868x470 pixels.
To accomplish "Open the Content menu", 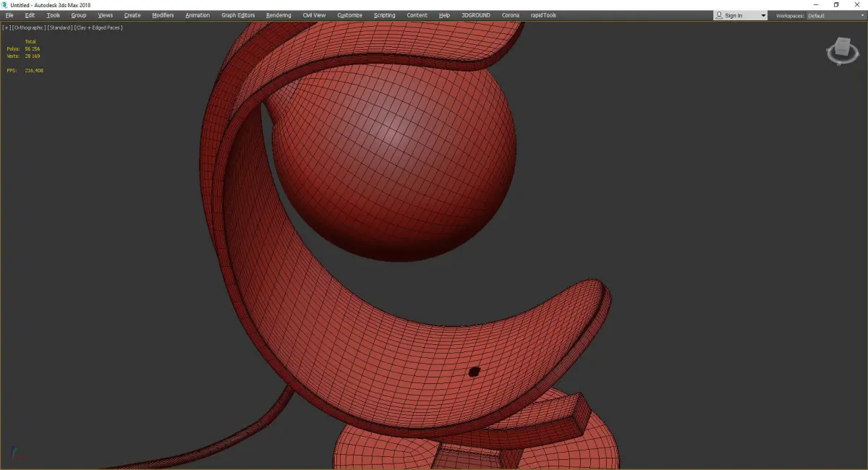I will point(417,15).
